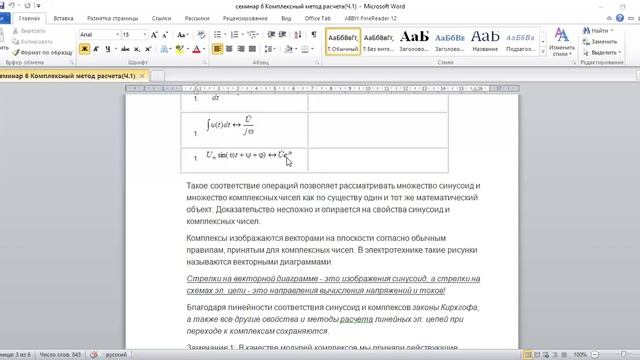Decrease font size with shrink font icon

[x=165, y=35]
